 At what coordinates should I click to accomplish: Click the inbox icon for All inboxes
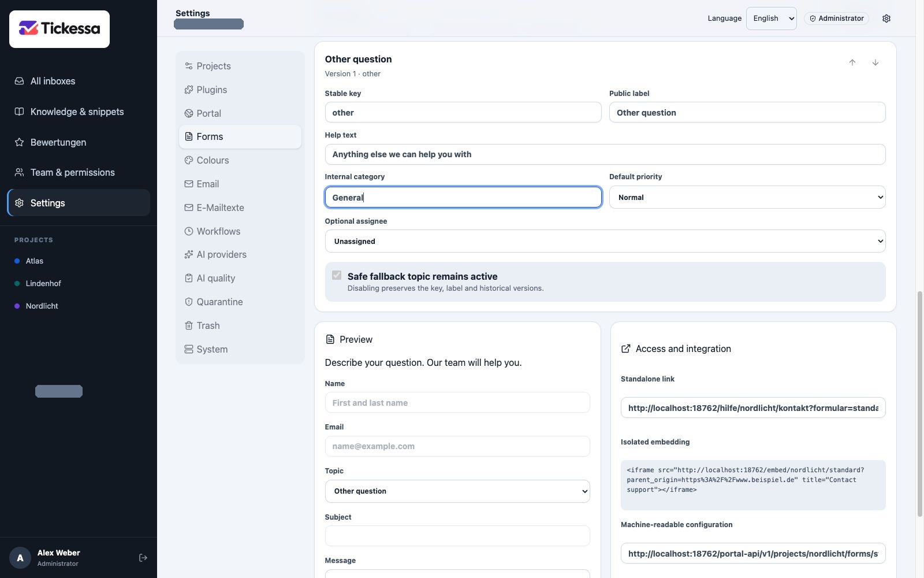click(x=19, y=81)
